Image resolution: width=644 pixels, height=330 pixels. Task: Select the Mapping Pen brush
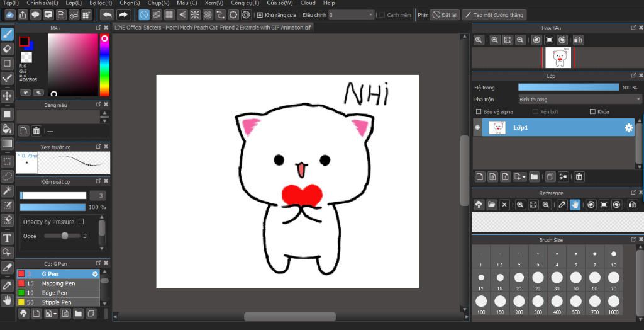[58, 283]
